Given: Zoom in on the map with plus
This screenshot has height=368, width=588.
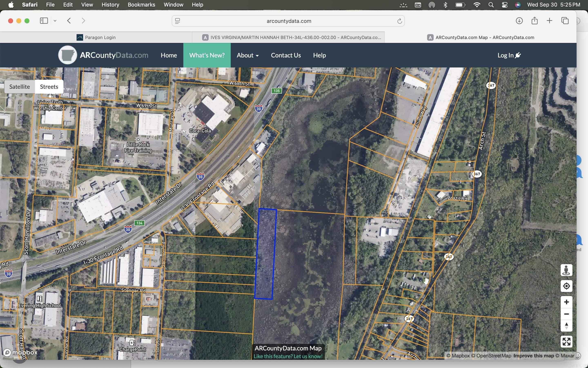Looking at the screenshot, I should 566,302.
